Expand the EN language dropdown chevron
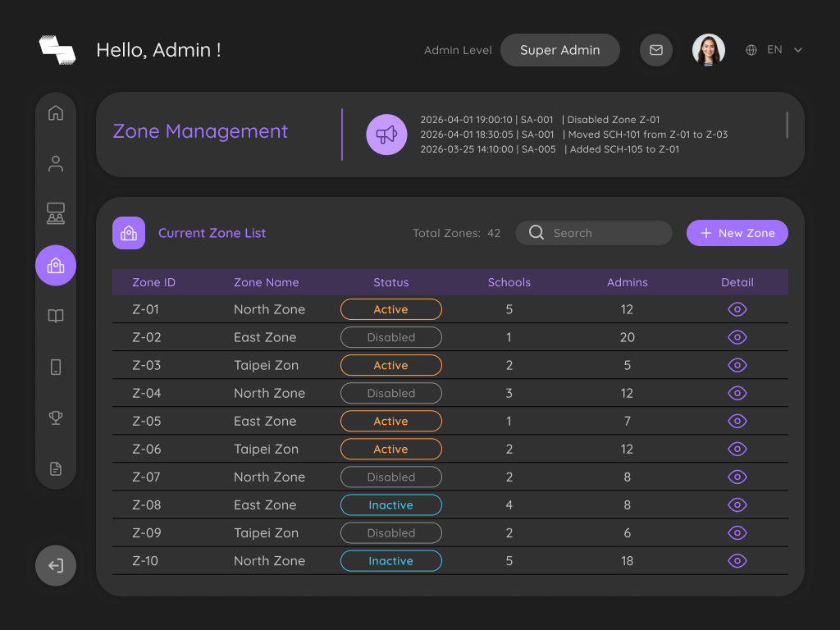The width and height of the screenshot is (840, 630). pos(798,50)
